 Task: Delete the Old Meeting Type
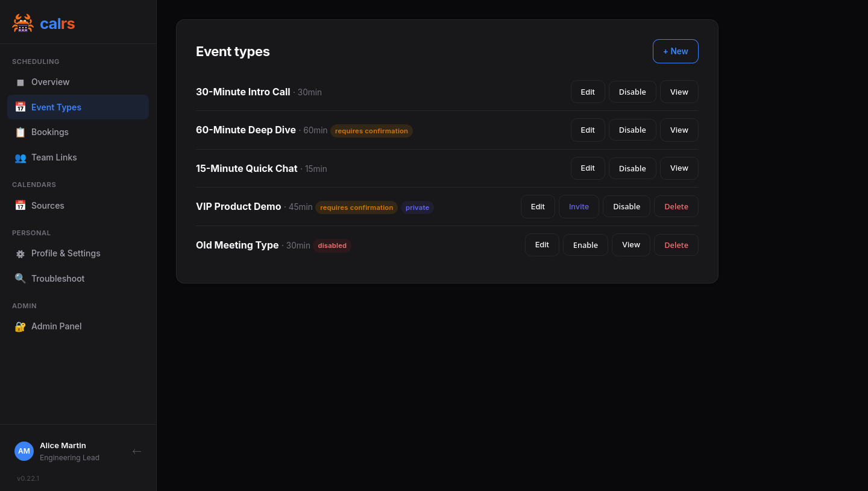pyautogui.click(x=676, y=245)
